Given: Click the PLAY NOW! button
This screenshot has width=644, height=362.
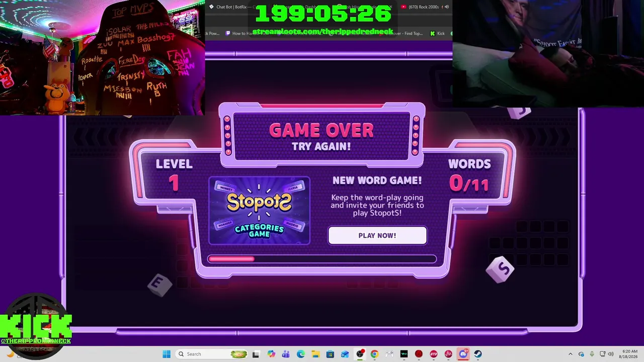Looking at the screenshot, I should (377, 235).
